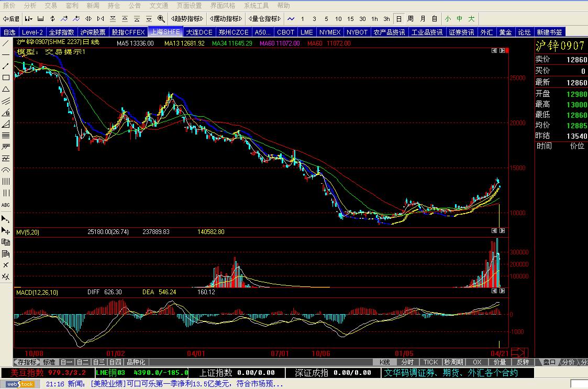Open the chart type dropdown icon
The image size is (588, 389).
28,19
